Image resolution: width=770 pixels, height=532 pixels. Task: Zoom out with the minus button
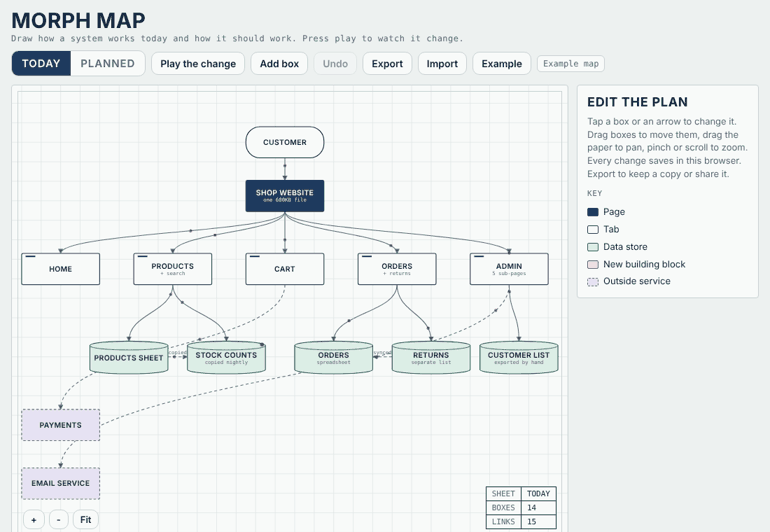(x=59, y=520)
